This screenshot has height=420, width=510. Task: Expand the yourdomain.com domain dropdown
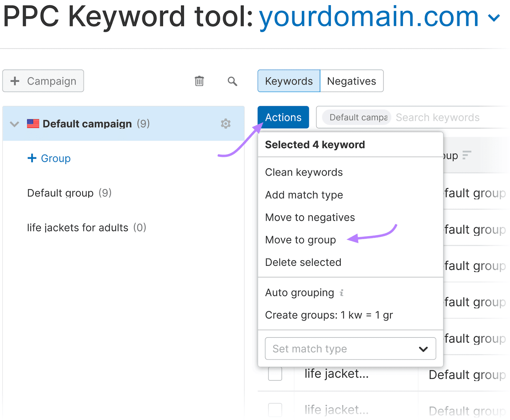[x=494, y=18]
